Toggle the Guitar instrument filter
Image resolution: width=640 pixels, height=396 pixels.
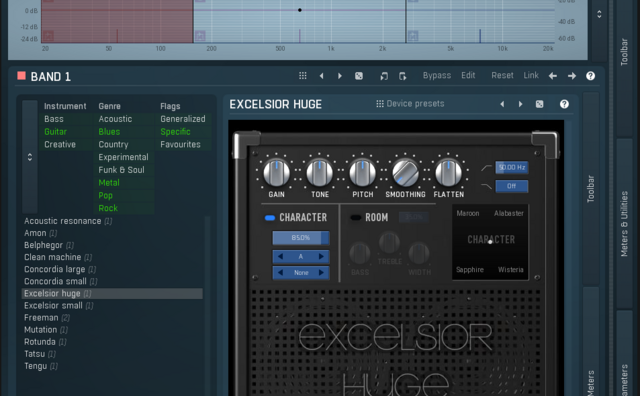[56, 131]
